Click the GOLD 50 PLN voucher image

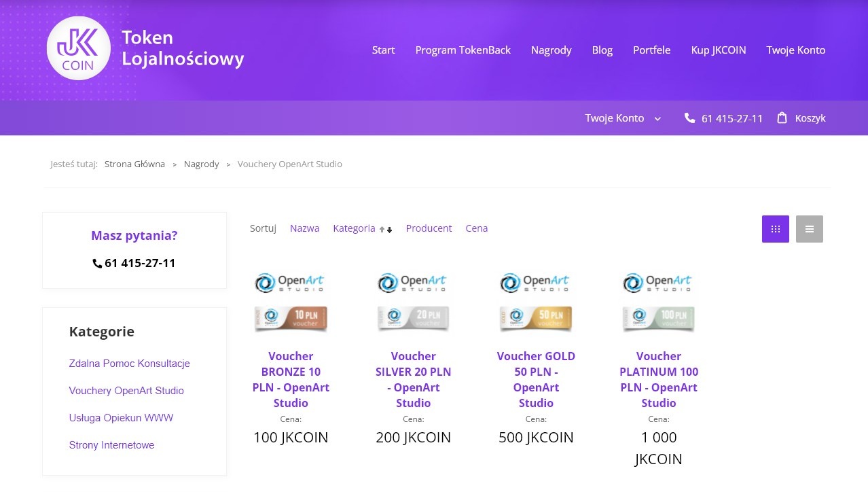(536, 302)
